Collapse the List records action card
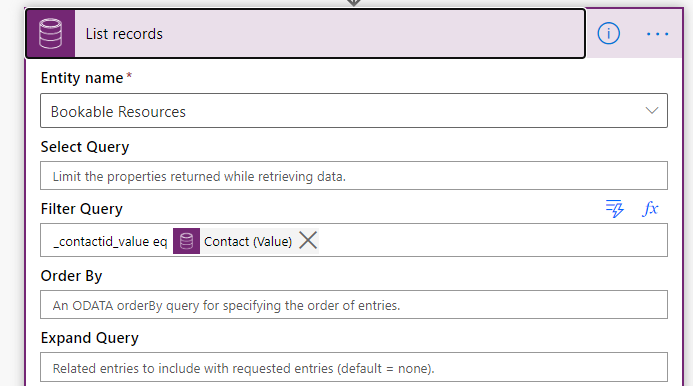The width and height of the screenshot is (693, 386). (305, 34)
